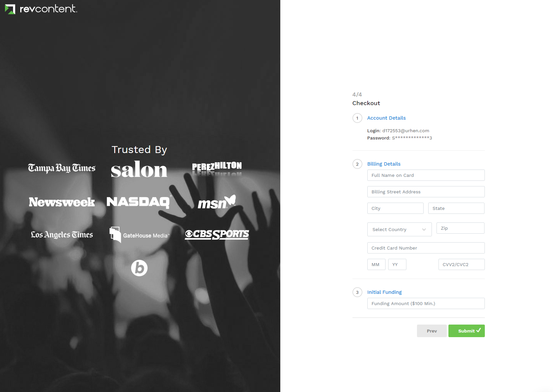Click the green Submit button
This screenshot has width=553, height=392.
[x=467, y=331]
